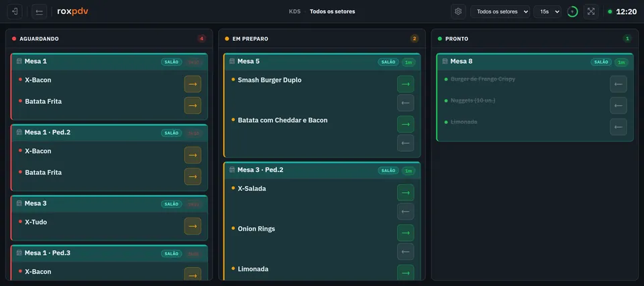Click the Mesa 3 card header
The width and height of the screenshot is (644, 286).
point(109,204)
